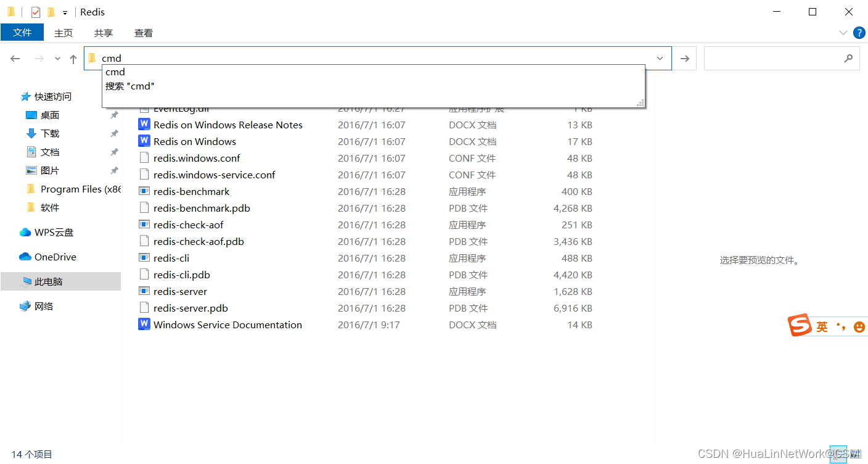Click the redis.windows.conf file icon
This screenshot has height=464, width=868.
(144, 158)
